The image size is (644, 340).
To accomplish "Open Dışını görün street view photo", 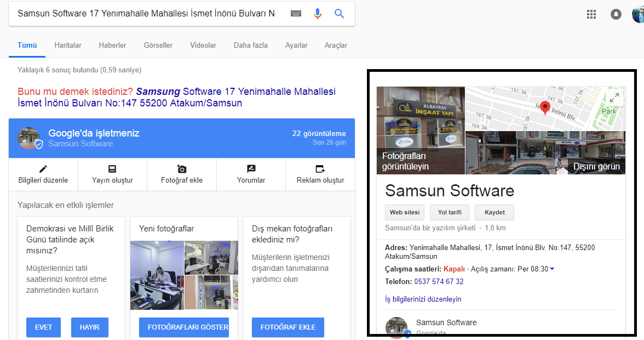I will 545,153.
